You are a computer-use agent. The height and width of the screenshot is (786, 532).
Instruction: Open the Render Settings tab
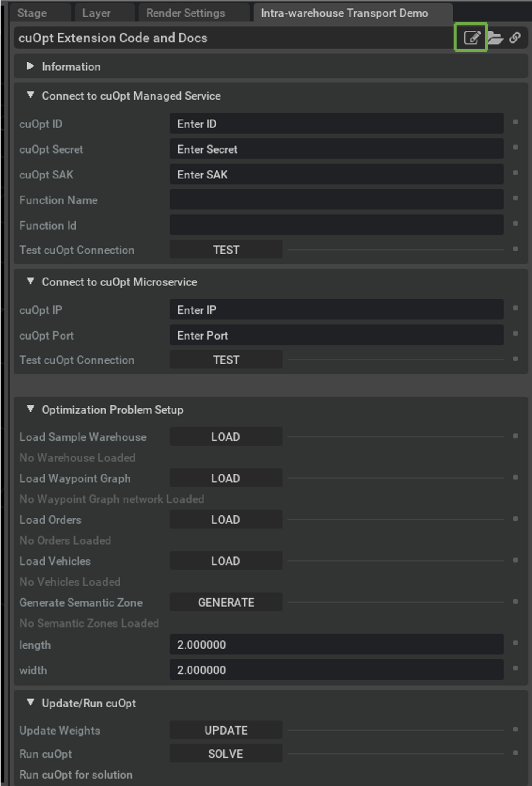tap(185, 13)
